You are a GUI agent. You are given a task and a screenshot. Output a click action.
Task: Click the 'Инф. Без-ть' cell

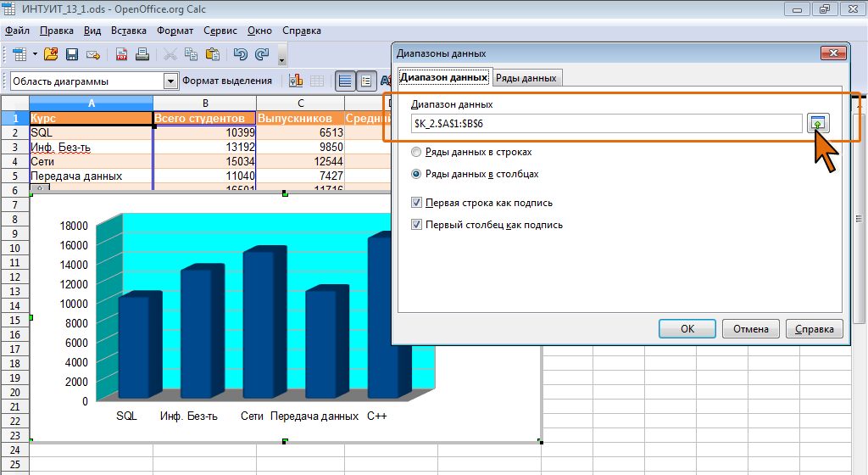(x=92, y=148)
